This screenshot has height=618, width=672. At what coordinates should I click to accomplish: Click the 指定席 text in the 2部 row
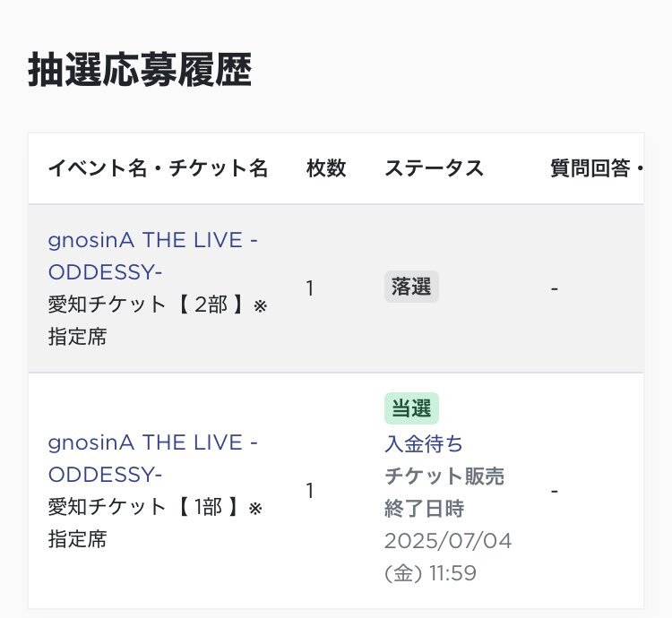tap(77, 337)
